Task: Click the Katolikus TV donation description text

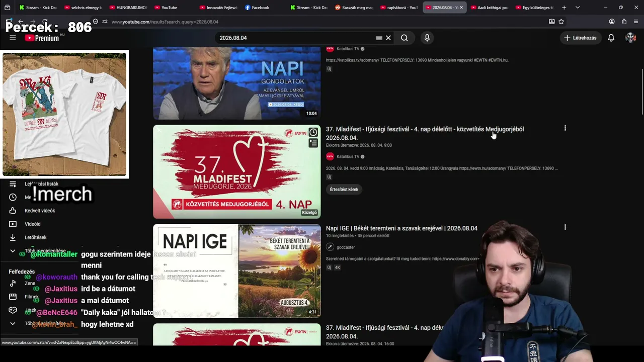Action: coord(417,60)
